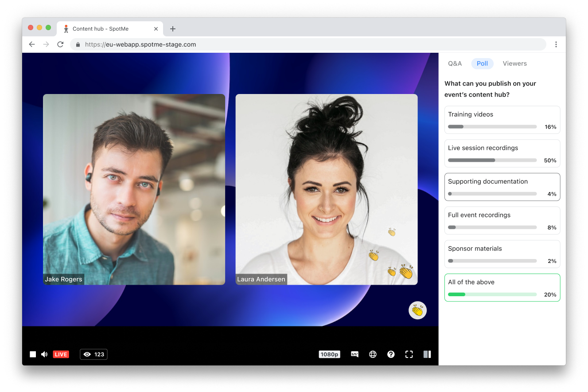Click Laura Andersen video tile

point(327,189)
